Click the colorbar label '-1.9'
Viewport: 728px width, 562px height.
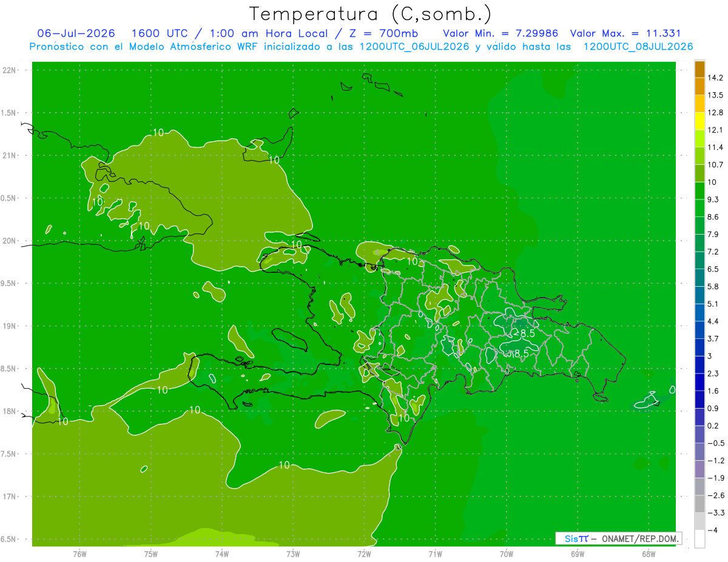[716, 478]
